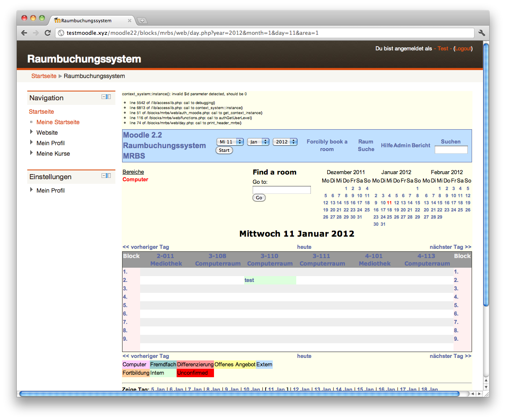Viewport: 506px width, 420px height.
Task: Select day 31 in Dezember 2011 calendar
Action: [360, 217]
